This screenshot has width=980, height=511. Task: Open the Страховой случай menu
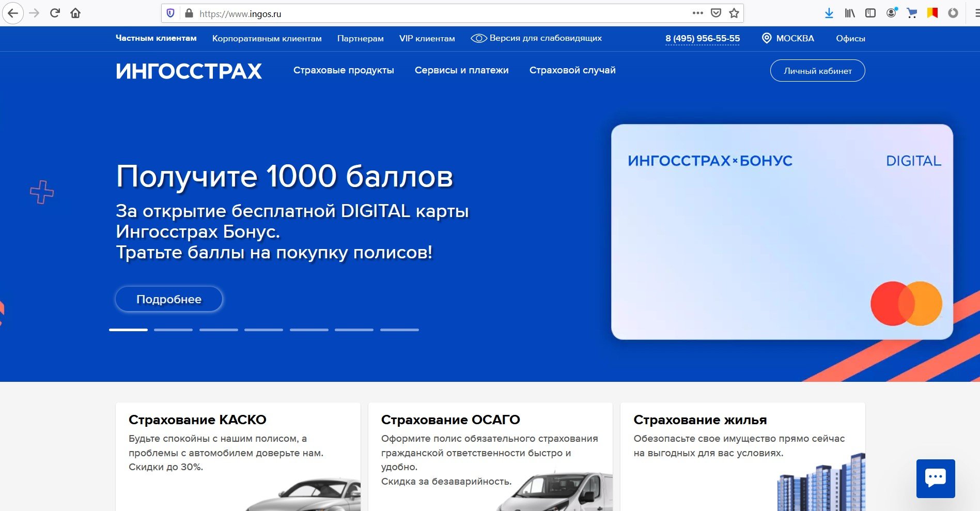(x=572, y=70)
